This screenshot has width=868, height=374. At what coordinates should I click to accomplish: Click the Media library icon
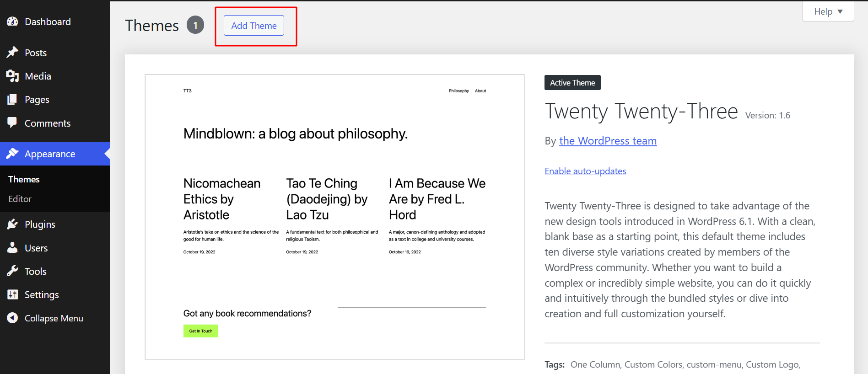click(12, 76)
